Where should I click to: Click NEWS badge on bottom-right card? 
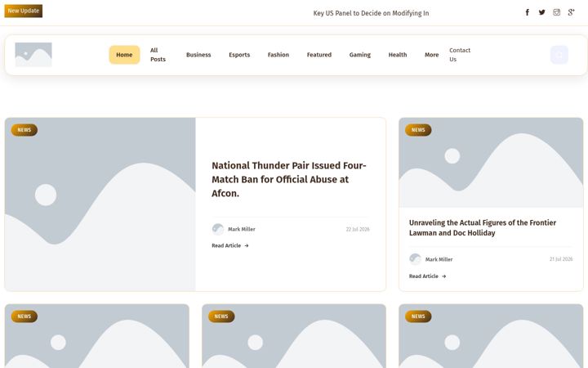coord(418,316)
